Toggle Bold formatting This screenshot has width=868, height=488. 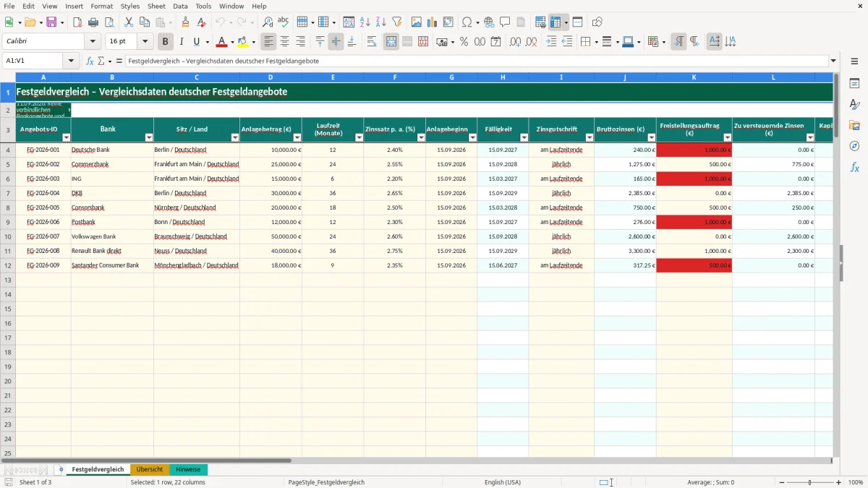[166, 42]
